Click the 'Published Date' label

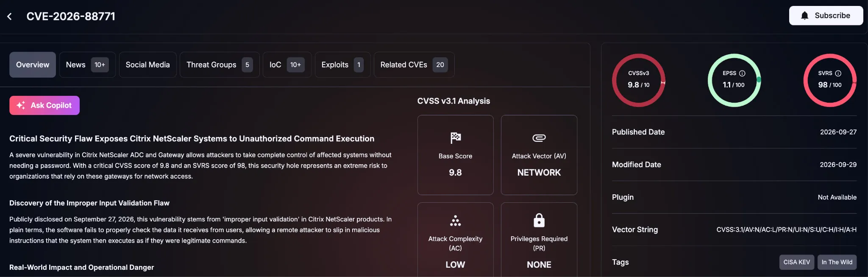[x=638, y=132]
